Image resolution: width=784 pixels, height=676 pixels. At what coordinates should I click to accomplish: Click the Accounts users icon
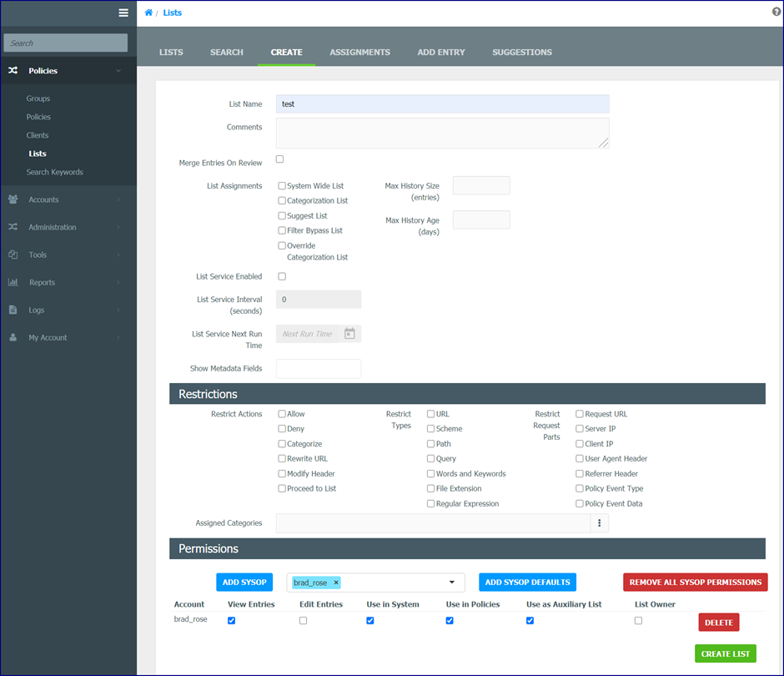pos(13,199)
